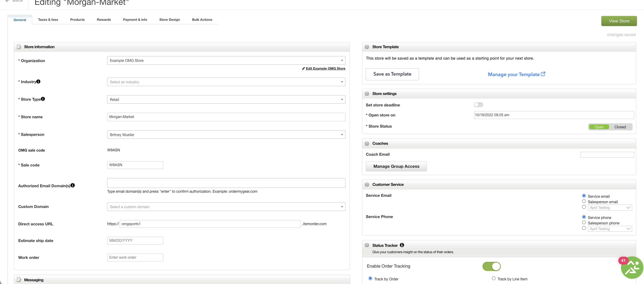Click the Coach Email input field
The height and width of the screenshot is (284, 644).
coord(607,155)
